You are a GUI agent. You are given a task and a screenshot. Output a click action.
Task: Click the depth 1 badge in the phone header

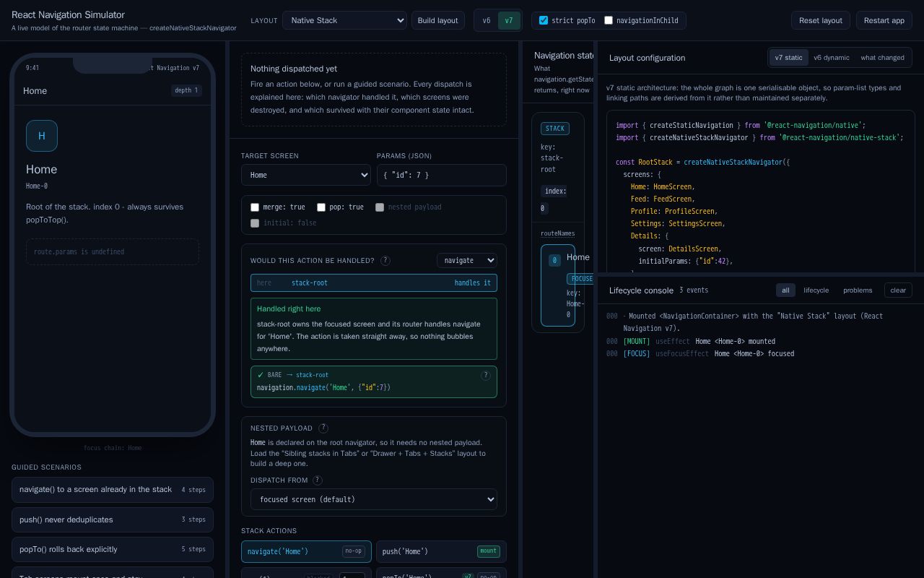[186, 90]
